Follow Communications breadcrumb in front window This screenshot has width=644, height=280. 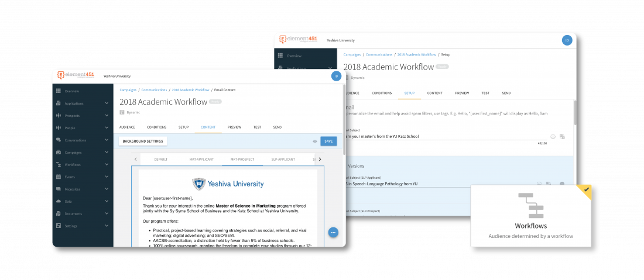click(x=154, y=90)
